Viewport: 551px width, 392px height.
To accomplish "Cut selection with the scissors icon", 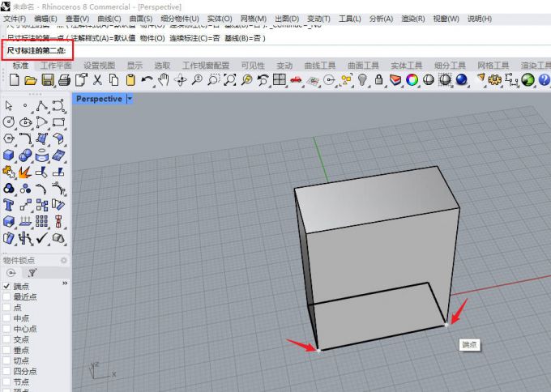I will coord(97,80).
